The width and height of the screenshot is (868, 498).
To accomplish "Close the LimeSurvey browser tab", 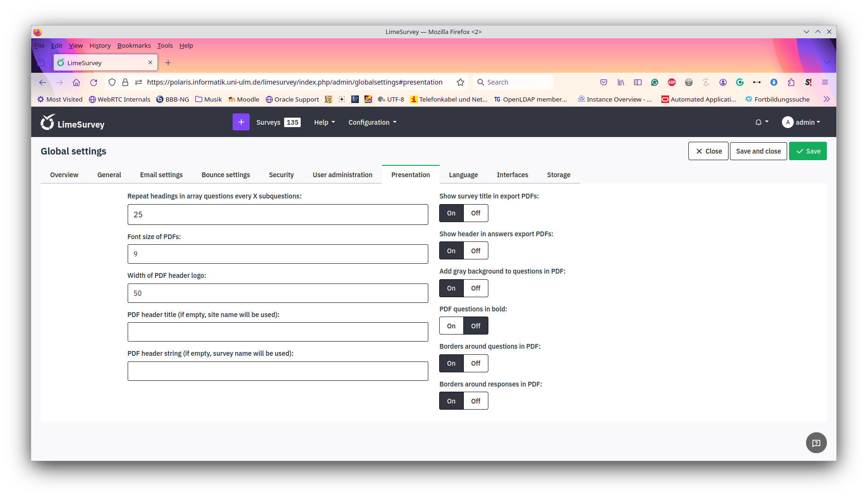I will click(150, 62).
